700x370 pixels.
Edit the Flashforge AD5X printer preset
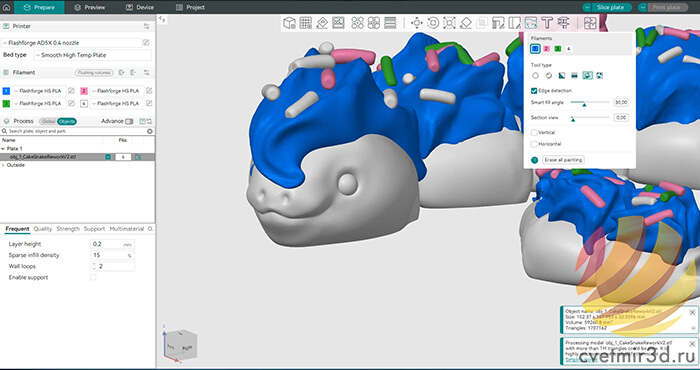pyautogui.click(x=146, y=42)
